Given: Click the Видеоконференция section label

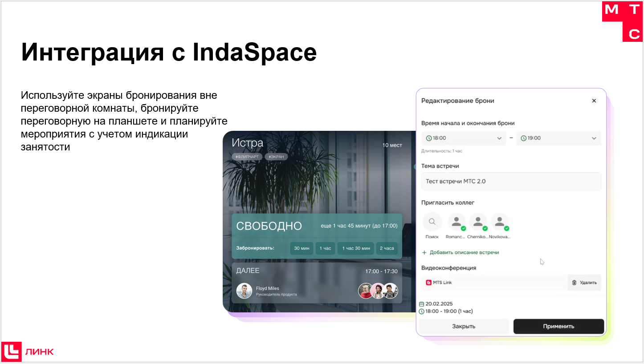Looking at the screenshot, I should 449,268.
